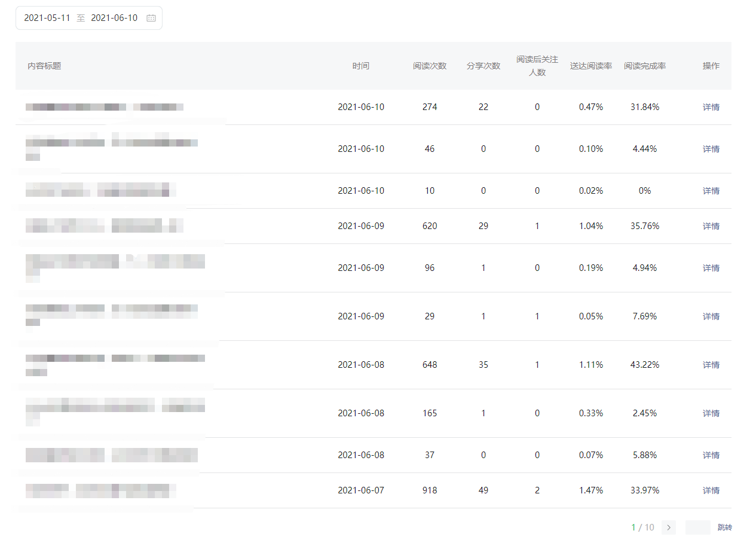
Task: Click the calendar icon in date range picker
Action: click(x=151, y=18)
